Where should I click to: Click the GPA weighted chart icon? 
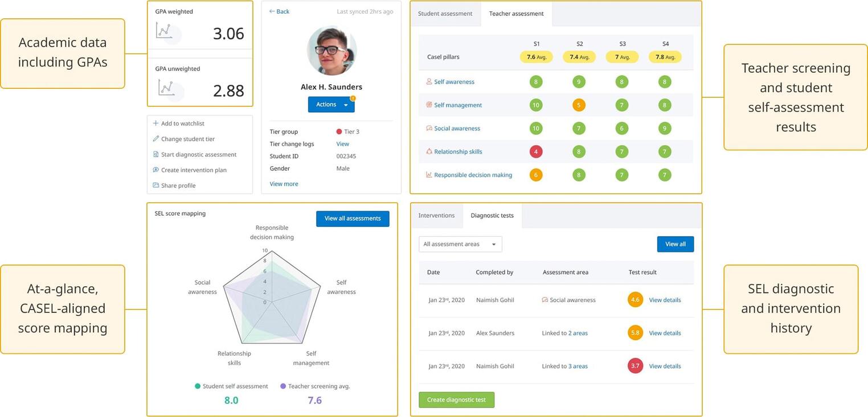click(x=165, y=31)
